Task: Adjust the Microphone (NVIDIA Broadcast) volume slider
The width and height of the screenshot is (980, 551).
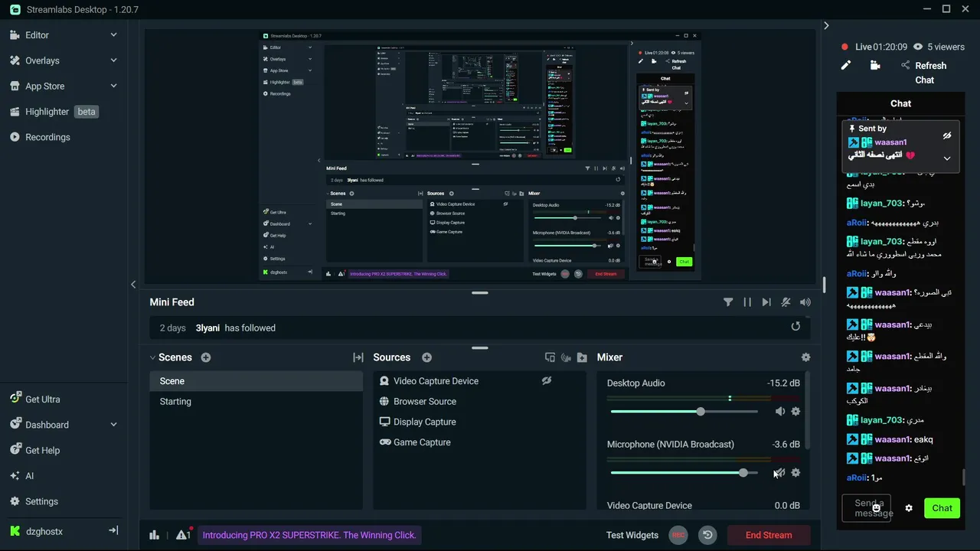Action: click(x=684, y=473)
